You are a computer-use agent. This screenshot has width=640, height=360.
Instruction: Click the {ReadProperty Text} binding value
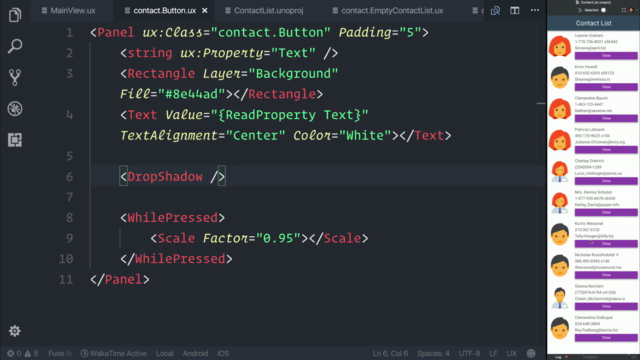[x=289, y=115]
